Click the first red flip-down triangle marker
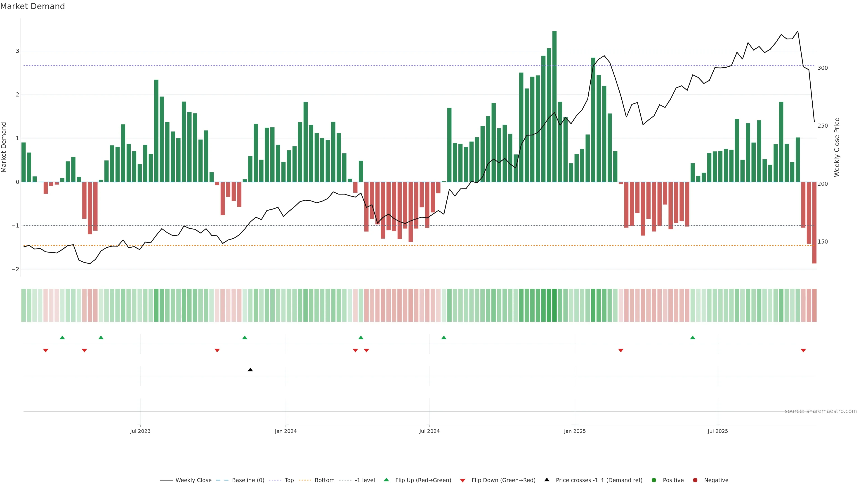 tap(45, 351)
